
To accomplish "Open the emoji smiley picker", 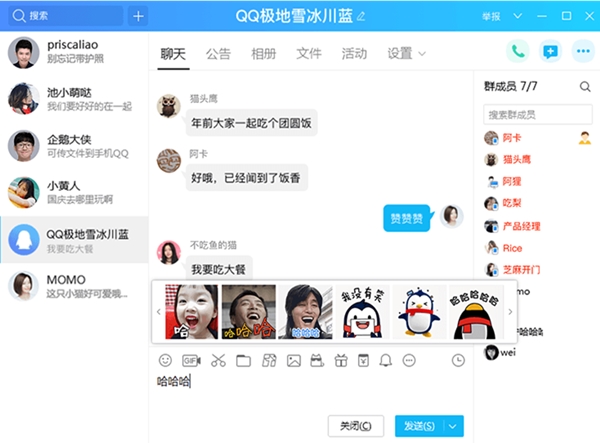I will (x=165, y=360).
